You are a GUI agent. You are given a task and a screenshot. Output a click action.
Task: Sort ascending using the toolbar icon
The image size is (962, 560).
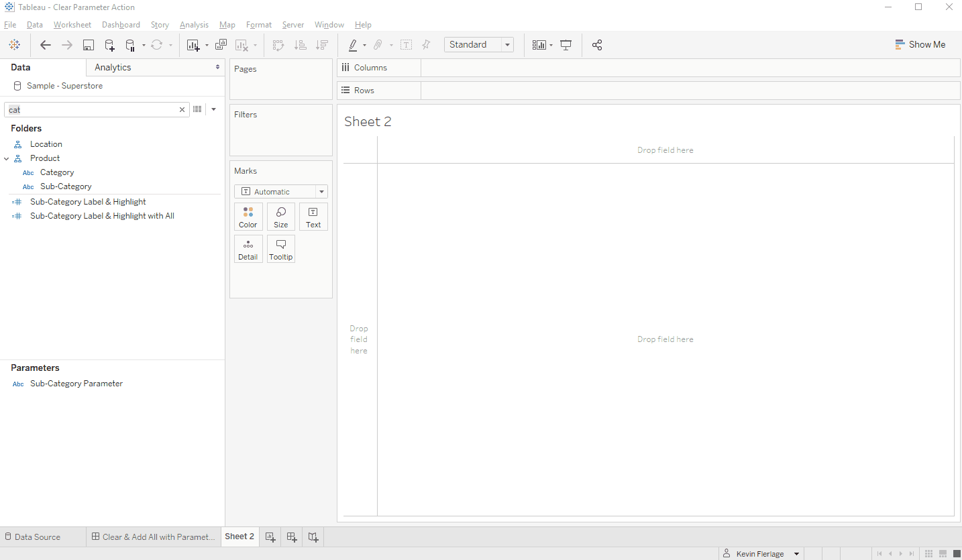pyautogui.click(x=301, y=45)
